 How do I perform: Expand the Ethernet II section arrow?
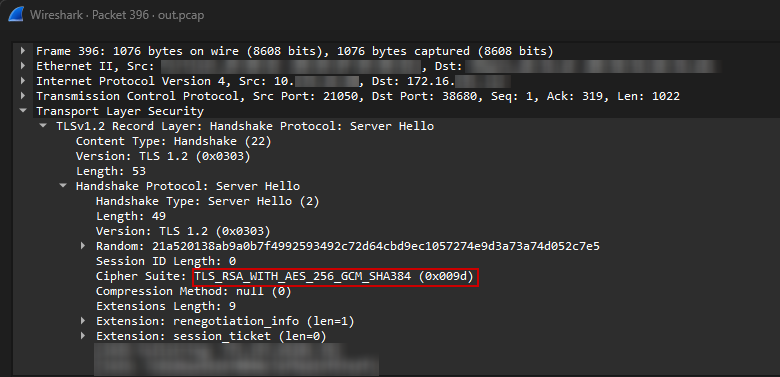coord(23,66)
